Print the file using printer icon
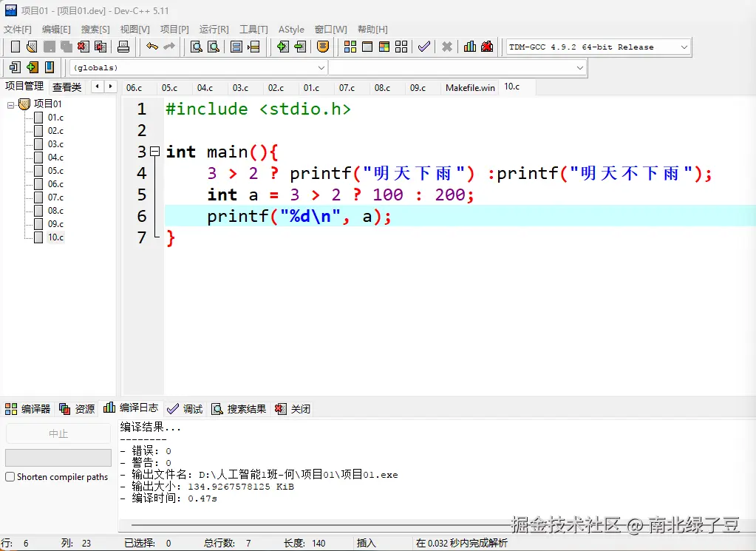Viewport: 756px width, 551px height. 123,47
